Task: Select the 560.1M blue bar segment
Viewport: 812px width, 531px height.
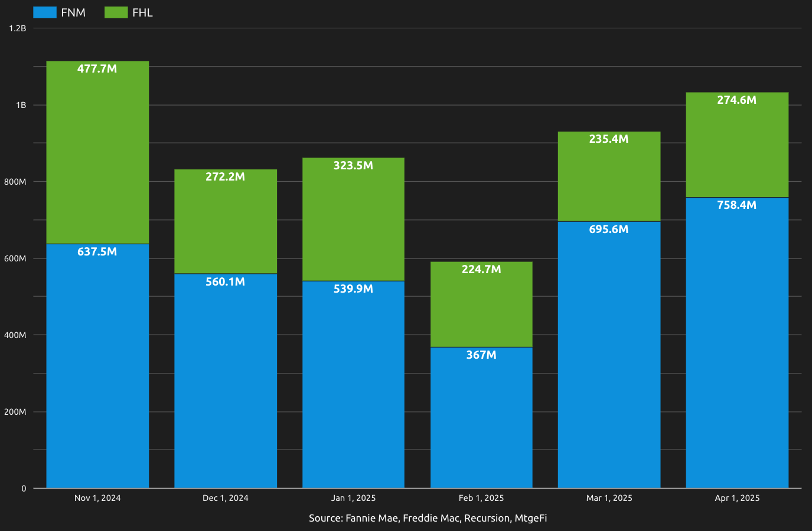Action: click(x=226, y=381)
